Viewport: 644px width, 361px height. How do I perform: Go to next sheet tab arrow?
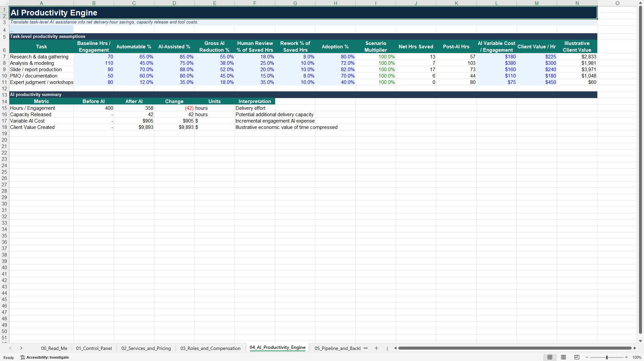point(21,348)
